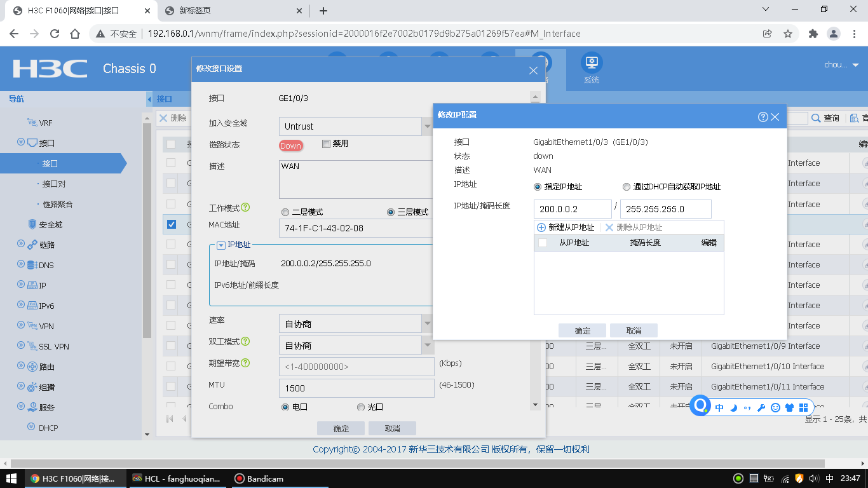
Task: Expand the 速率 自协商 dropdown
Action: pyautogui.click(x=356, y=324)
